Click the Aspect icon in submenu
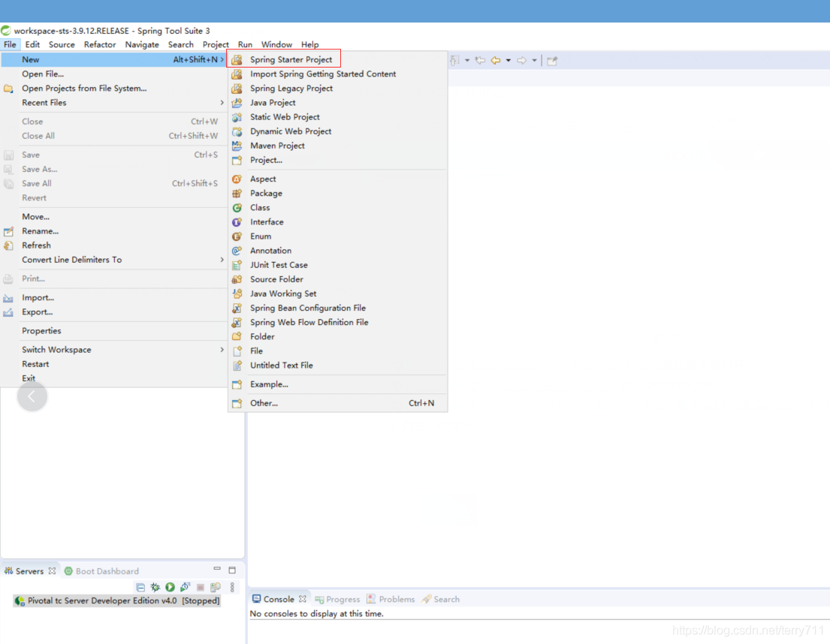This screenshot has width=830, height=644. 237,179
